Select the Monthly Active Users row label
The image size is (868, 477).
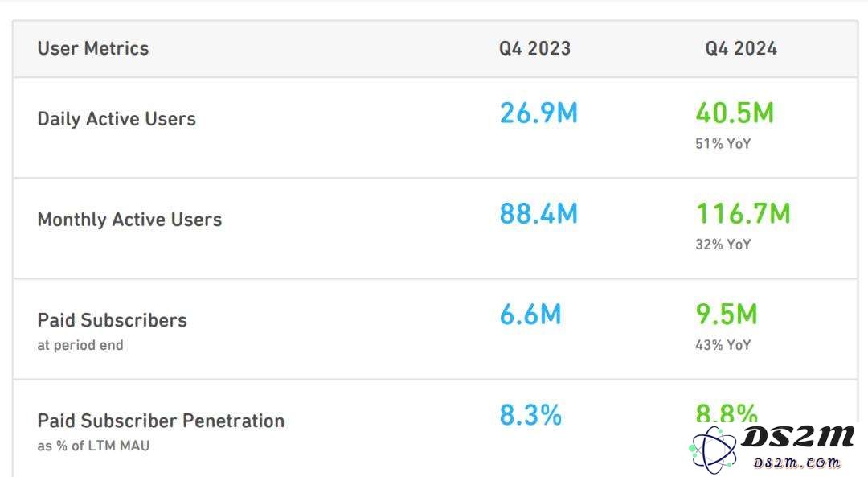point(129,220)
